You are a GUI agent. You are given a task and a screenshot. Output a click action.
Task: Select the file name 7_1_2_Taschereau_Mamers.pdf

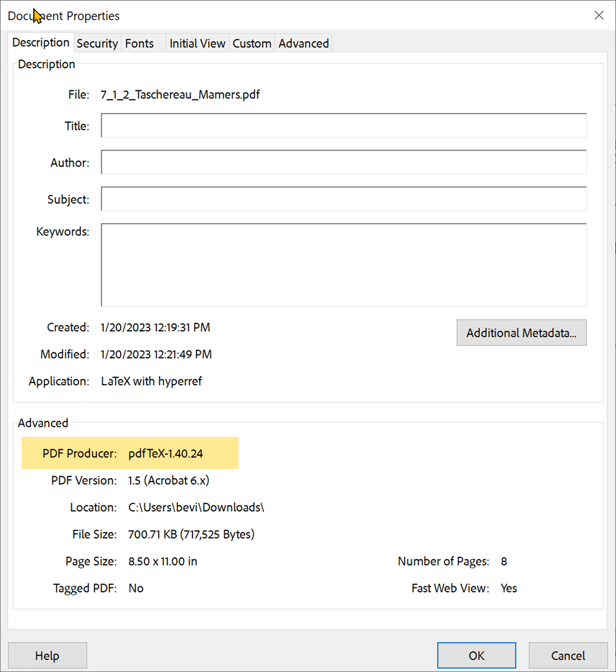180,95
